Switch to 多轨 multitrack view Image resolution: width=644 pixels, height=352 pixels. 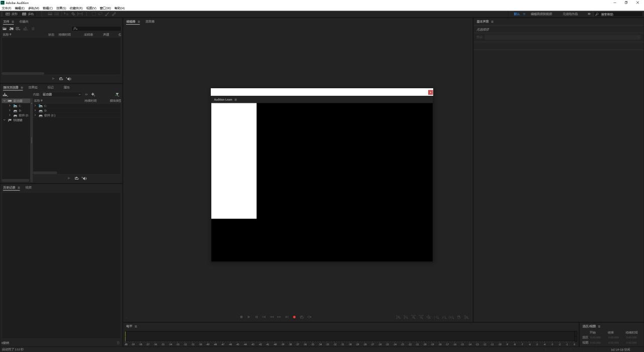click(28, 14)
